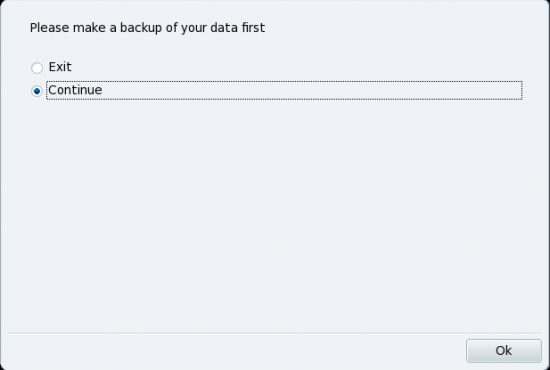
Task: Click Ok at the dialog bottom
Action: point(504,350)
